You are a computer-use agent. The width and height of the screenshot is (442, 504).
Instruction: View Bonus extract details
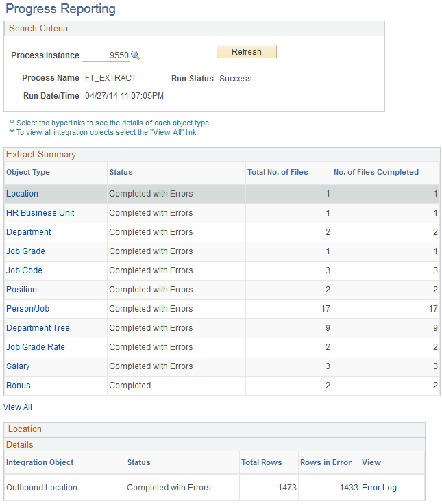pos(19,386)
